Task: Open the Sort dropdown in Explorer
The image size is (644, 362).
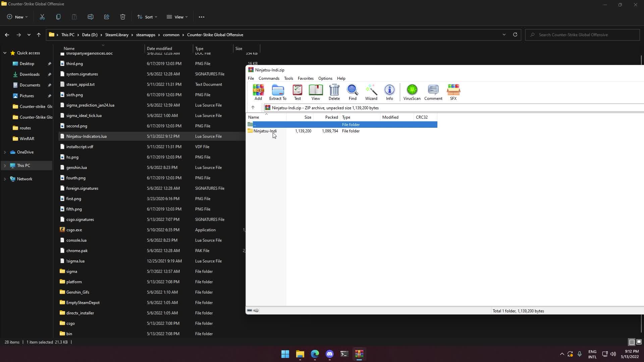Action: (147, 17)
